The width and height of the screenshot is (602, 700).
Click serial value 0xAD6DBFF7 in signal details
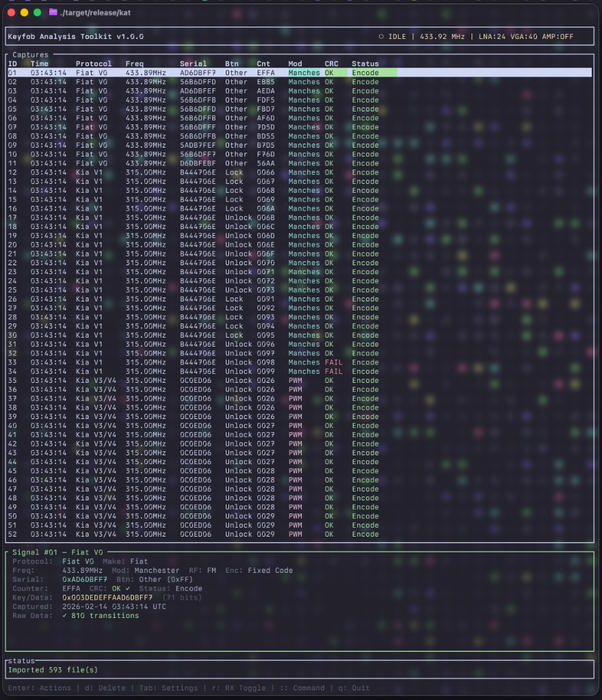click(85, 580)
